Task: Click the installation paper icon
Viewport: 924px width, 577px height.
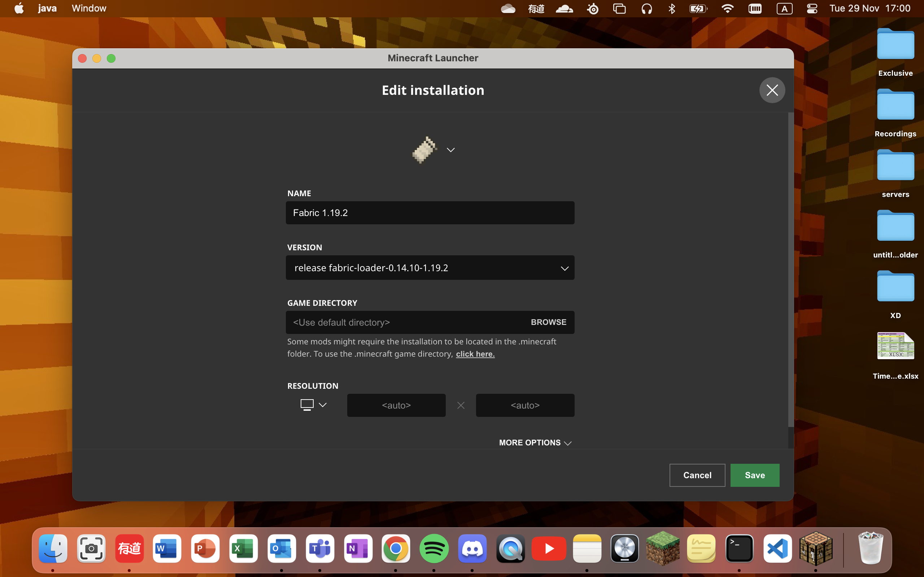Action: pyautogui.click(x=424, y=150)
